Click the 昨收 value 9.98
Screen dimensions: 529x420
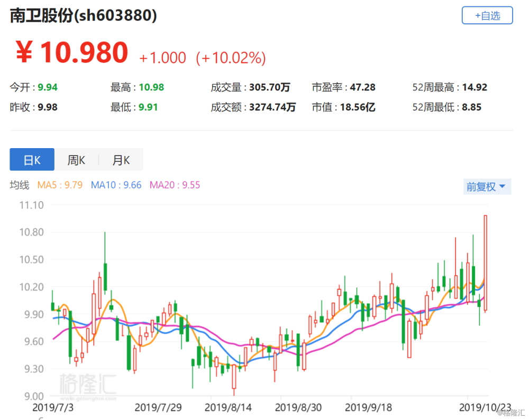click(x=48, y=107)
